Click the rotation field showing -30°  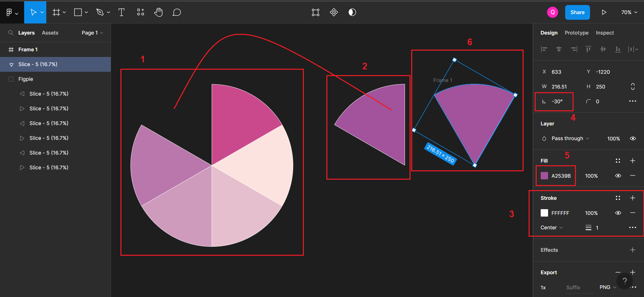click(557, 102)
